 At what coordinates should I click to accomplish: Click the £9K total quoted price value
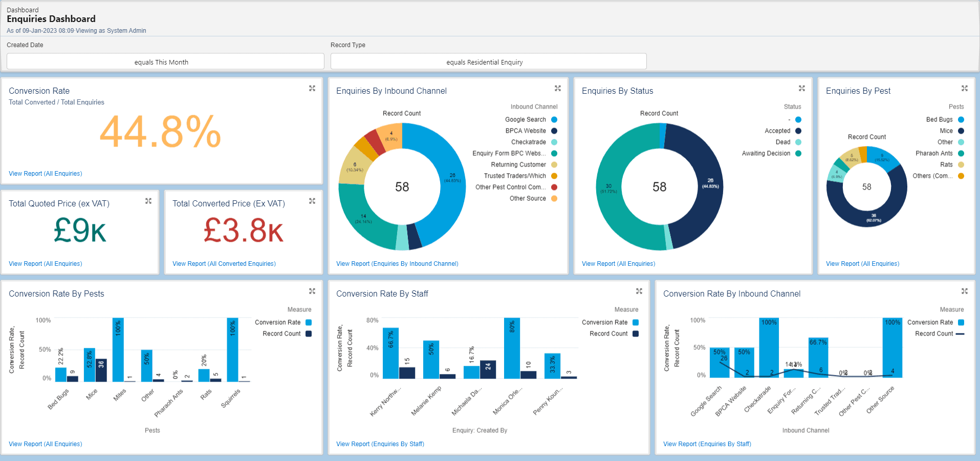(x=80, y=230)
